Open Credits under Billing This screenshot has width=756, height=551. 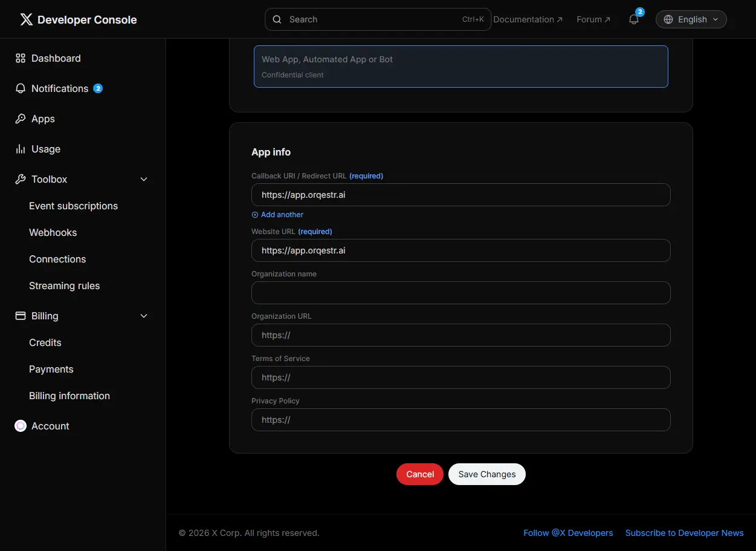pyautogui.click(x=45, y=342)
